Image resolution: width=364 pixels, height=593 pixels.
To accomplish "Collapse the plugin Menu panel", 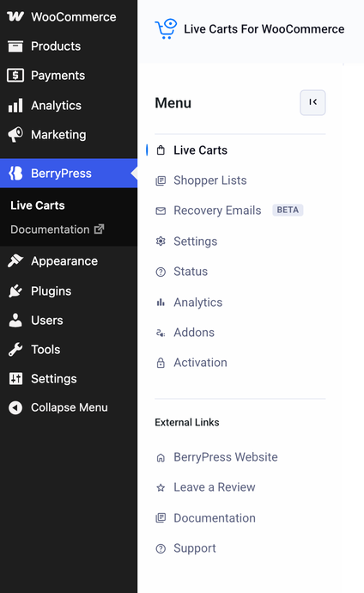I will (312, 102).
